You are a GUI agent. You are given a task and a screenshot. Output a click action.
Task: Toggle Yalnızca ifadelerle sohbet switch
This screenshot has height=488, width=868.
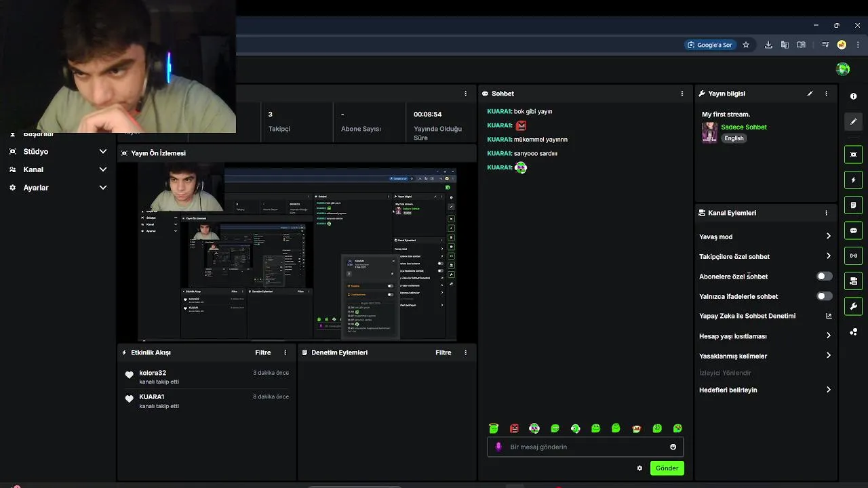click(824, 296)
